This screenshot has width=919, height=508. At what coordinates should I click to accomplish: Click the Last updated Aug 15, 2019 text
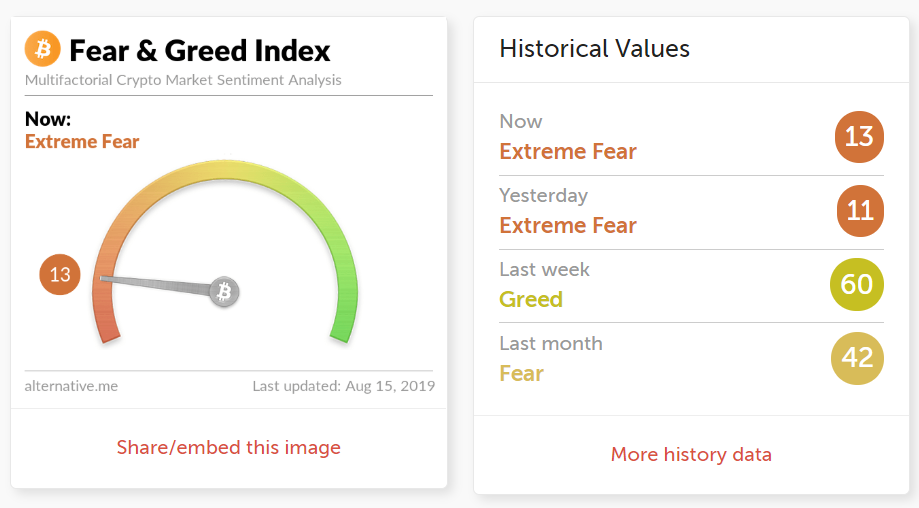click(x=344, y=386)
